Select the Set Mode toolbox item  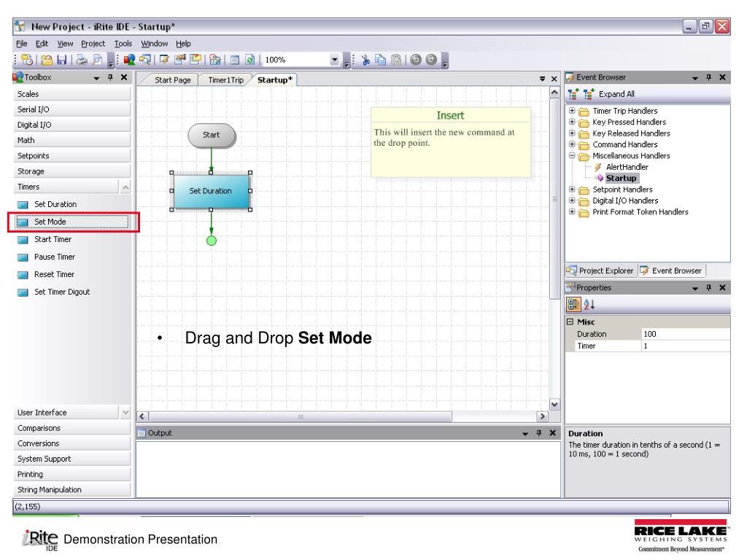point(72,222)
